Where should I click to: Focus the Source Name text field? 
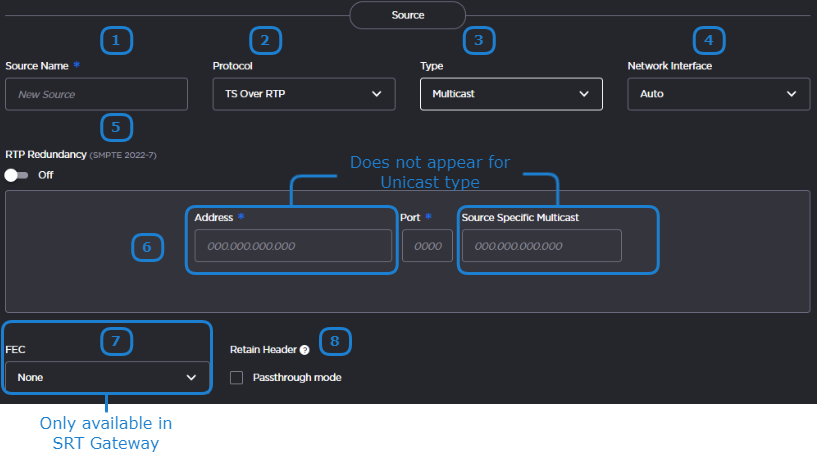tap(96, 94)
